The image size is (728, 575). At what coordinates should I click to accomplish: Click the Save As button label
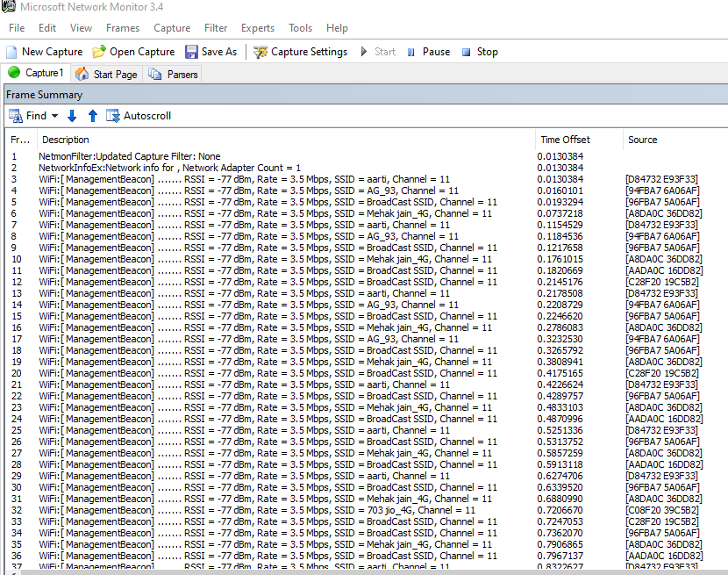(219, 52)
